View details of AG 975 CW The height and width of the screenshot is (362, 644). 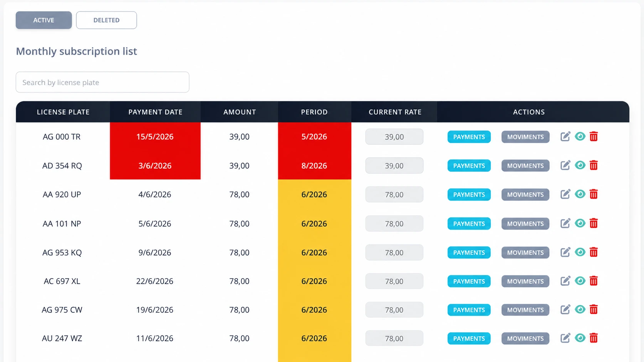coord(580,309)
